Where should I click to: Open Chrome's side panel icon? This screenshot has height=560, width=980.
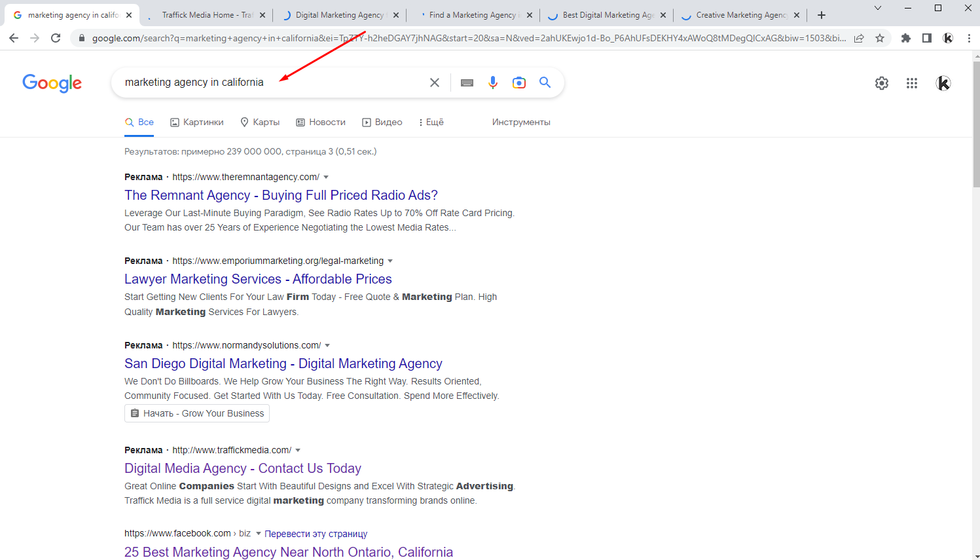click(927, 38)
